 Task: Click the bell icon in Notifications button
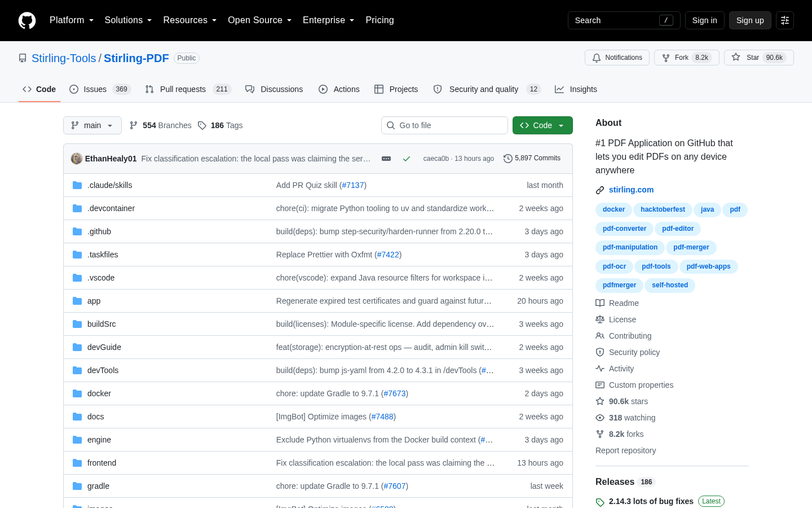[597, 58]
